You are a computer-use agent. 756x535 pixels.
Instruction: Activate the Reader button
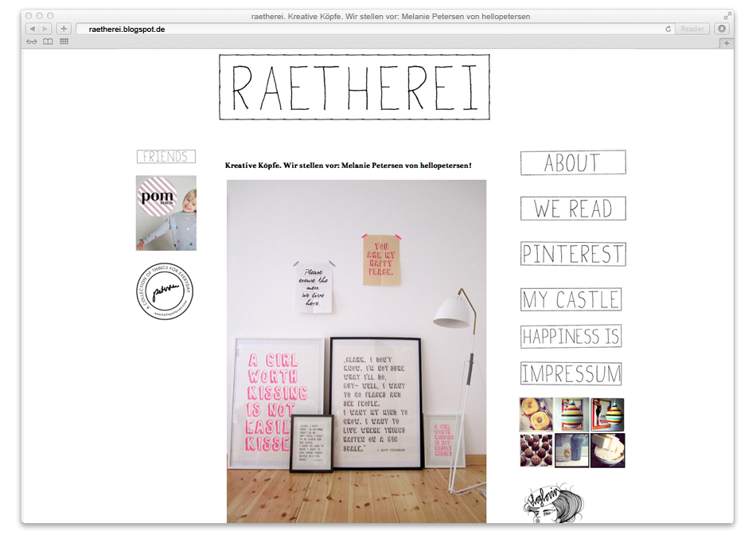(692, 29)
